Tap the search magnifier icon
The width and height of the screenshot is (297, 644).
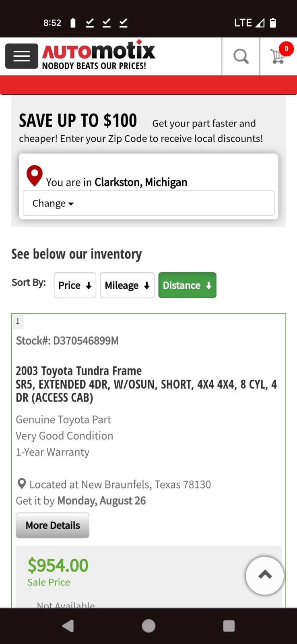[x=241, y=56]
